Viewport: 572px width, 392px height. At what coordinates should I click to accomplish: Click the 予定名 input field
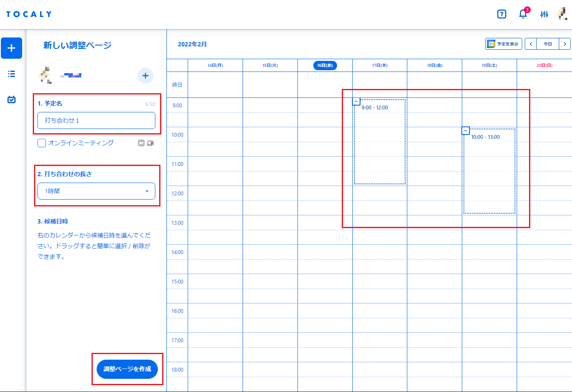[96, 120]
